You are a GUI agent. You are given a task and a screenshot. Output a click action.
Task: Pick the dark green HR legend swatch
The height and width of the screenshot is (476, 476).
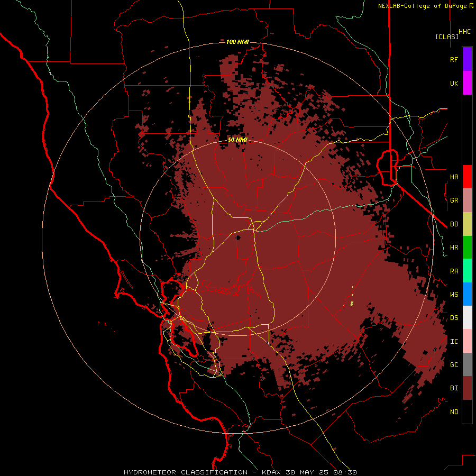click(x=467, y=248)
